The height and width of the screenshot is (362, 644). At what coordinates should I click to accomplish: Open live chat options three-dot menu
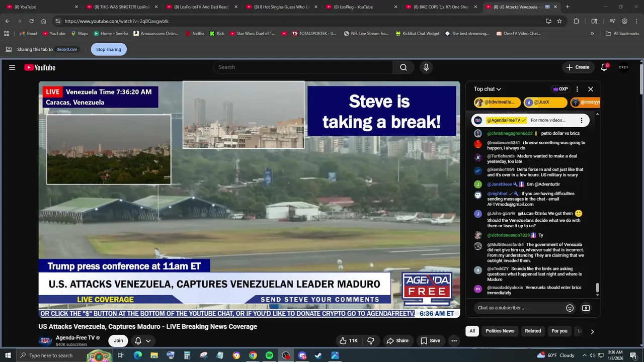(577, 89)
